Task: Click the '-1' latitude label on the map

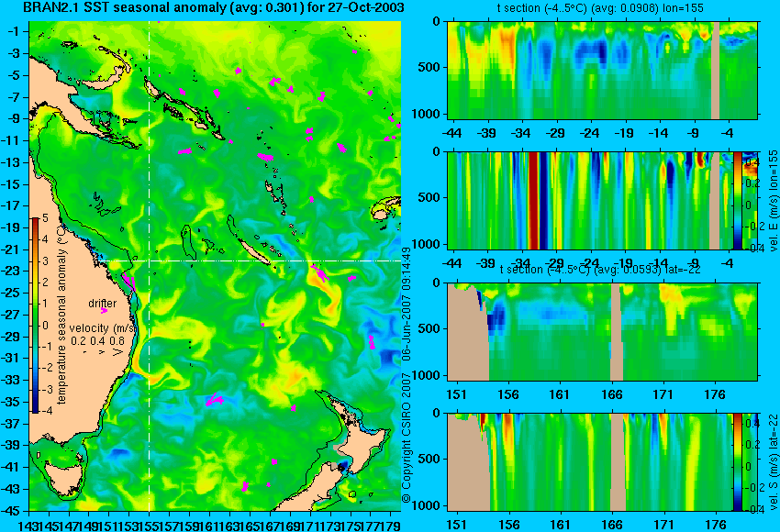Action: (x=15, y=31)
